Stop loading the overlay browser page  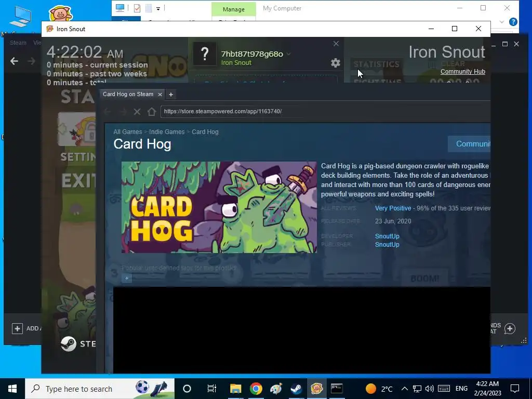point(137,112)
